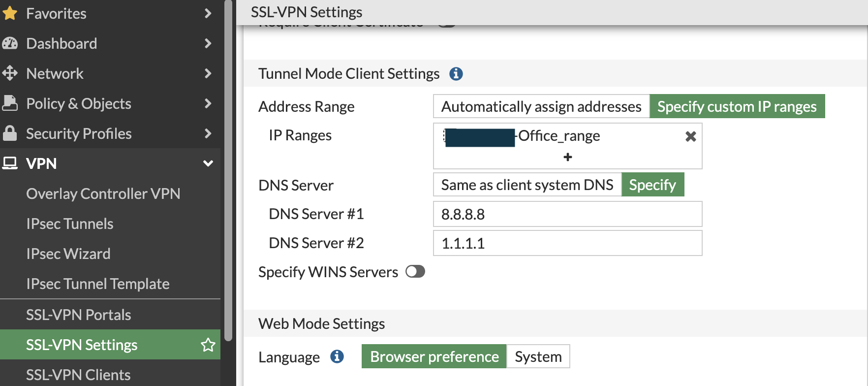Image resolution: width=868 pixels, height=386 pixels.
Task: Click the Security Profiles padlock icon
Action: coord(10,133)
